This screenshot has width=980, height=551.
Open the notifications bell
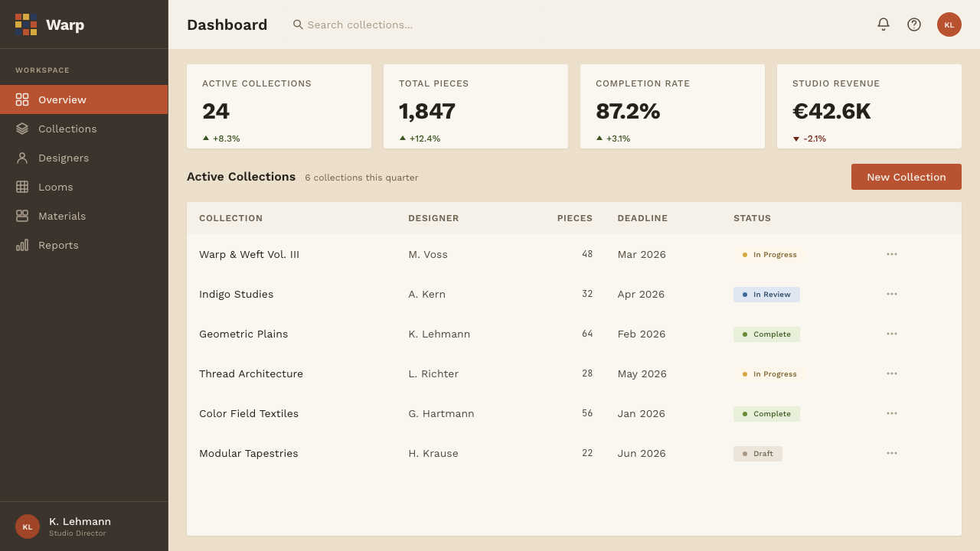[884, 24]
